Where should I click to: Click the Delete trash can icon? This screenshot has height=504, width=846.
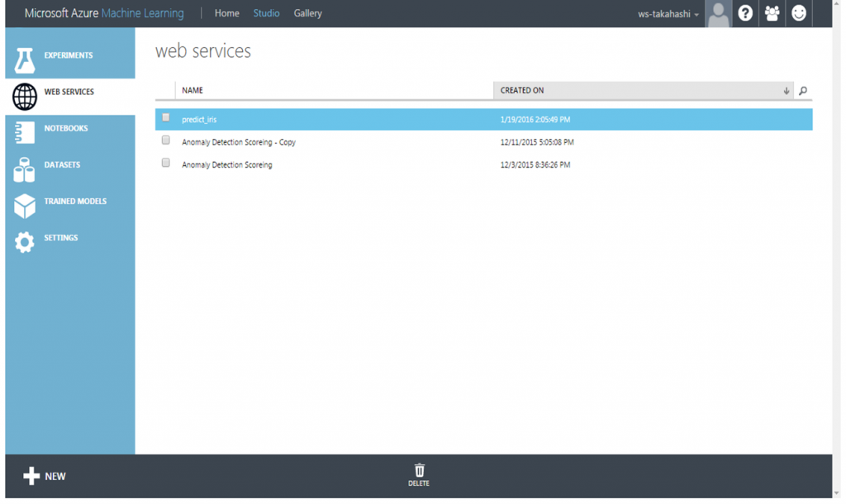click(419, 470)
